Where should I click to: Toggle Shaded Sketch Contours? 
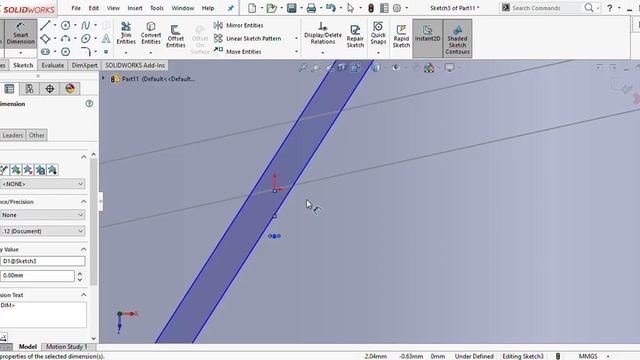[x=457, y=39]
